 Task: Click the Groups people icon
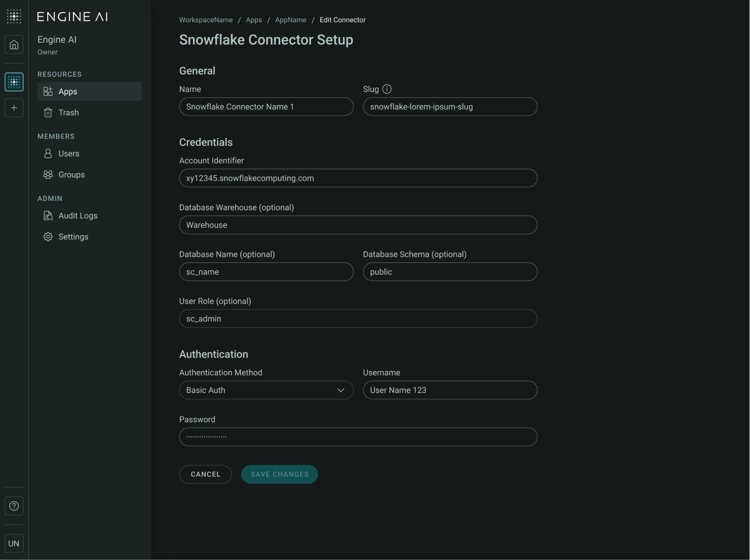tap(48, 175)
